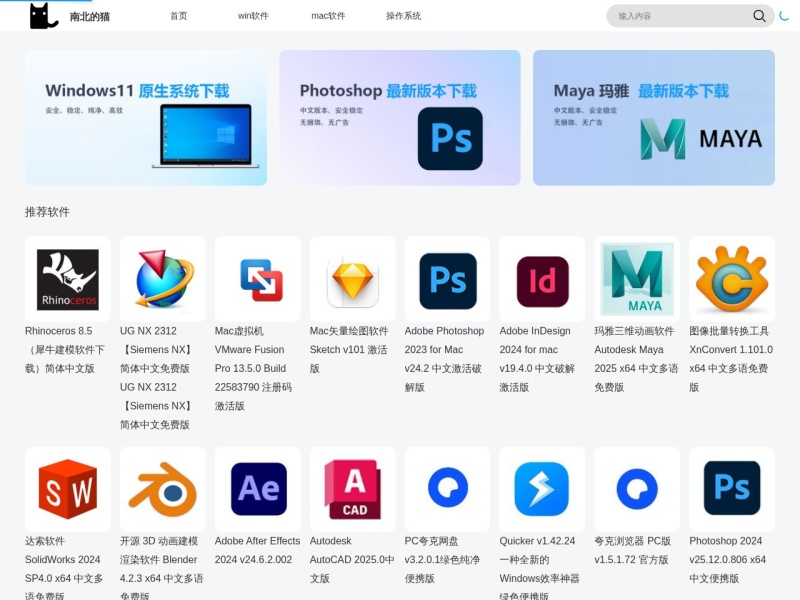Open the Rhinoceros 8.5 icon
Screen dimensions: 800x600
pos(68,279)
